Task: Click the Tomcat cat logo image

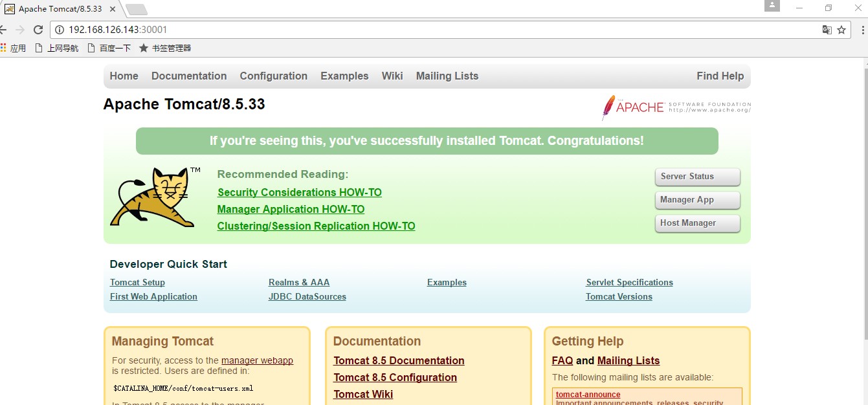Action: (x=155, y=197)
